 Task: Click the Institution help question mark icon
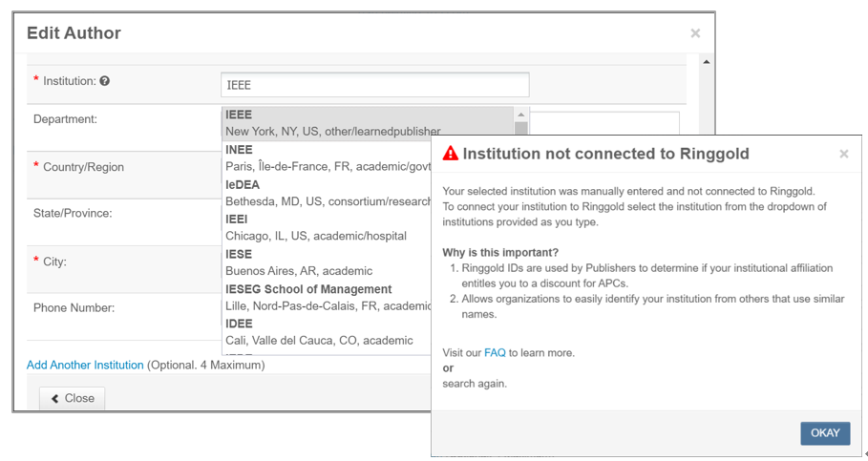[x=105, y=81]
